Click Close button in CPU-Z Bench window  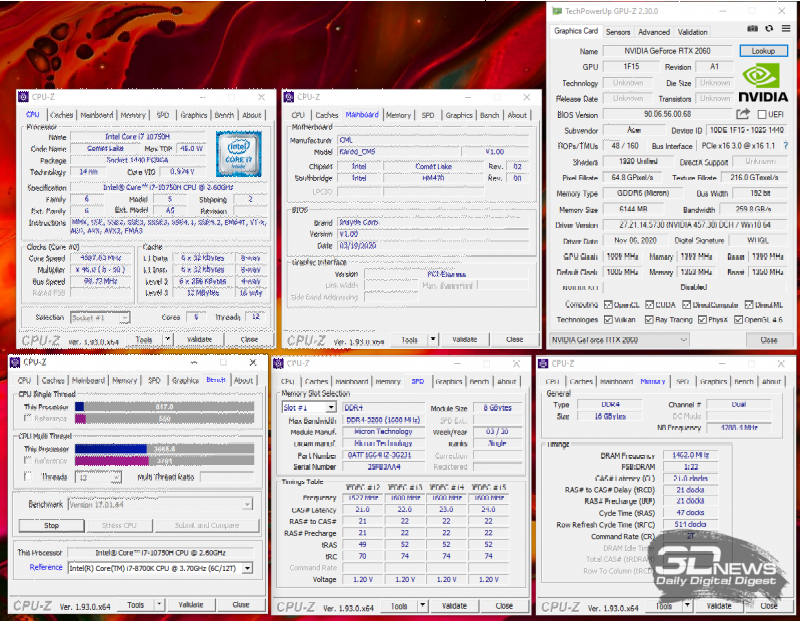pyautogui.click(x=241, y=605)
